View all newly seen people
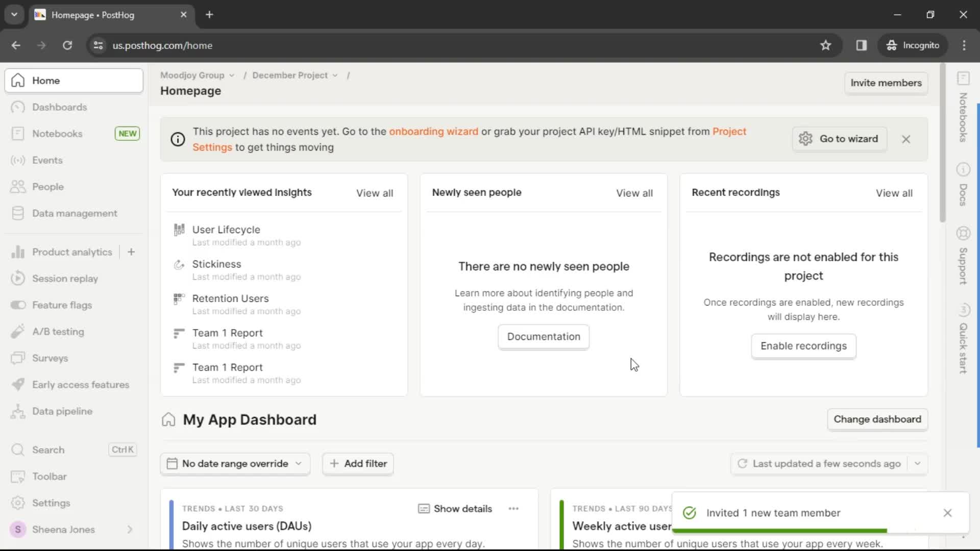Screen dimensions: 980x551 tap(634, 193)
